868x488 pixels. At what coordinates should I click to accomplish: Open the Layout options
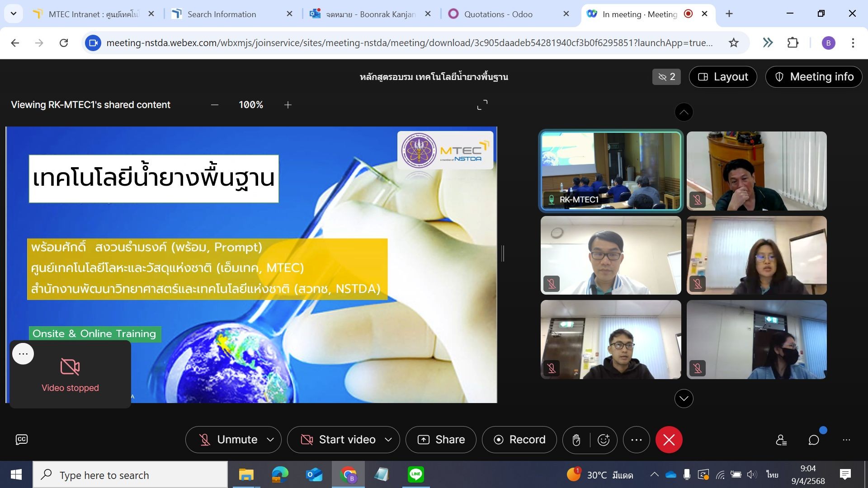(723, 77)
